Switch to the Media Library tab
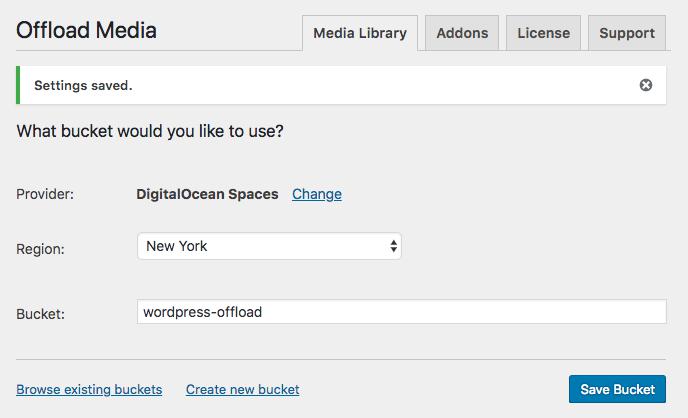This screenshot has height=418, width=688. tap(359, 33)
